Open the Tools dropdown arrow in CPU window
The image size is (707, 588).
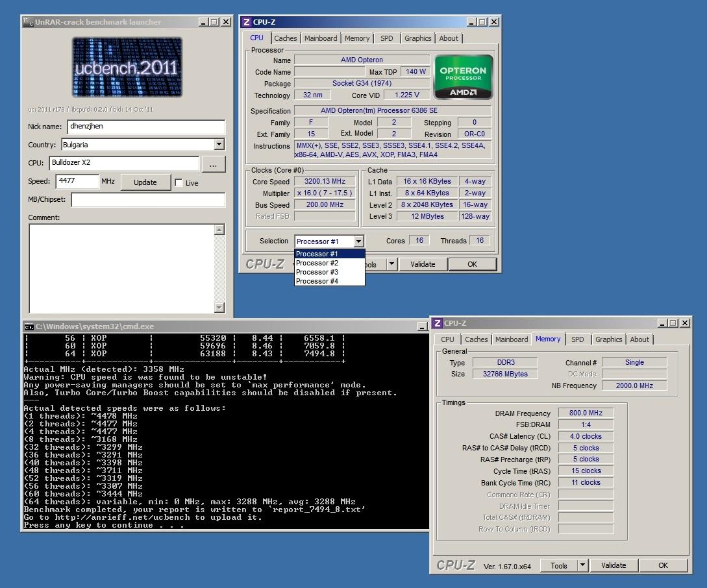pyautogui.click(x=391, y=264)
